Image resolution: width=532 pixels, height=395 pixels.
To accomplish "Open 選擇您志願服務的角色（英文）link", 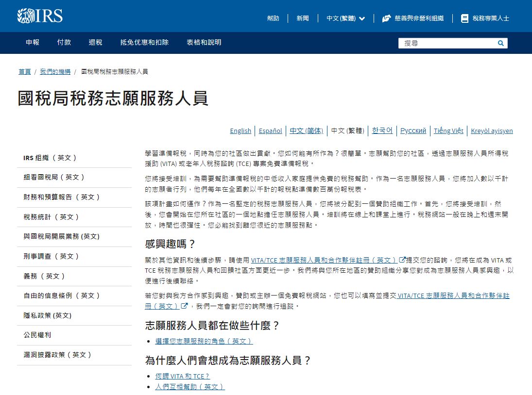I will [204, 341].
